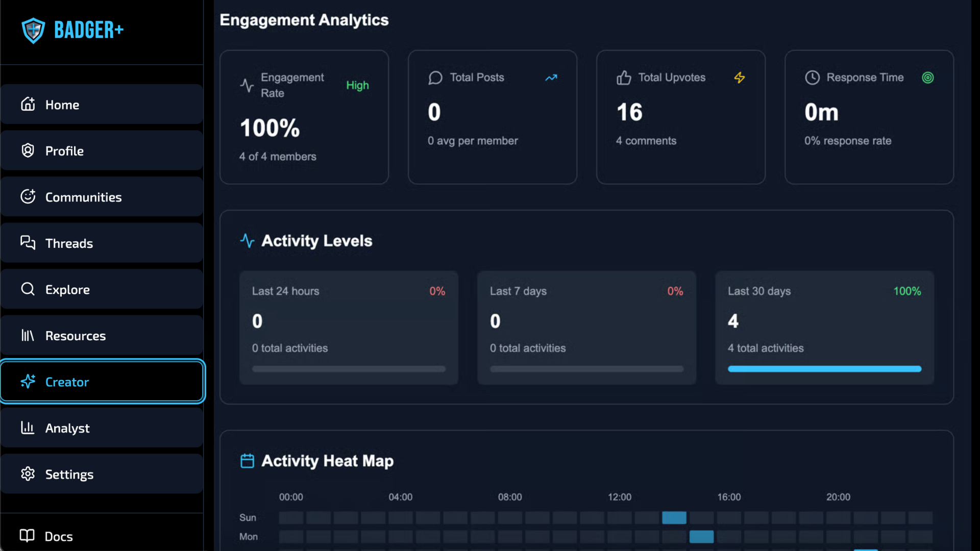Viewport: 980px width, 551px height.
Task: Click the Settings gear icon
Action: click(x=28, y=474)
